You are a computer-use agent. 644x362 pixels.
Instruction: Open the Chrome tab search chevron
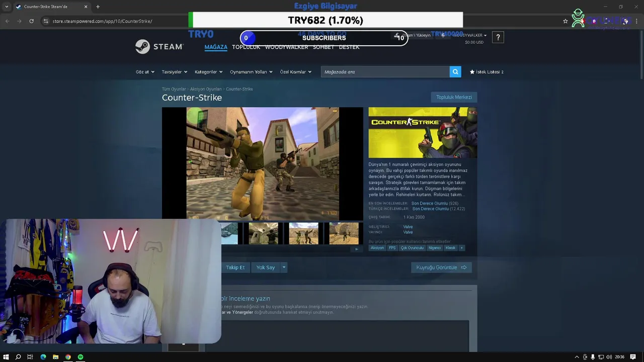pyautogui.click(x=7, y=7)
